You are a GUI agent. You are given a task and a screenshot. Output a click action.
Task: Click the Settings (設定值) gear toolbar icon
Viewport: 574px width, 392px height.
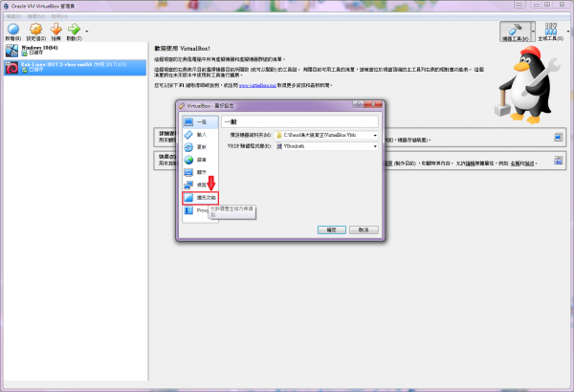pos(33,28)
